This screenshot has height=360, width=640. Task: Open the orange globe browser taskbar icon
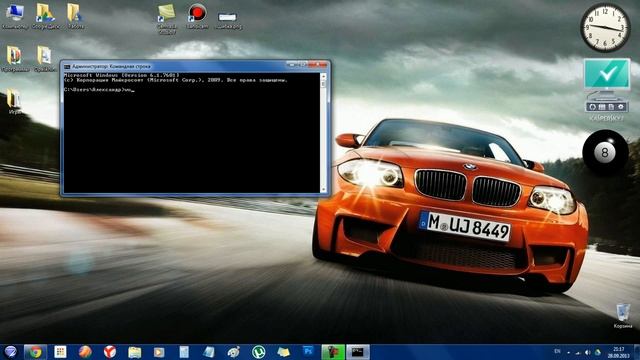point(85,352)
